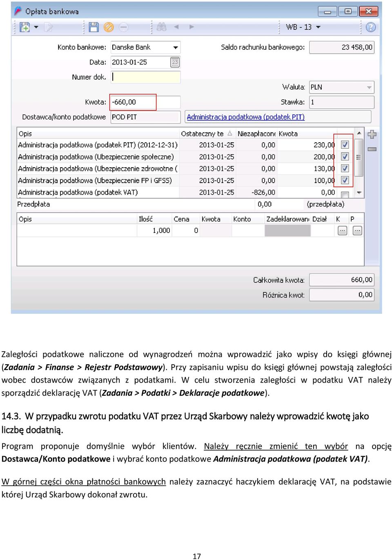Open the P column ellipsis button
The height and width of the screenshot is (560, 392).
[x=357, y=231]
